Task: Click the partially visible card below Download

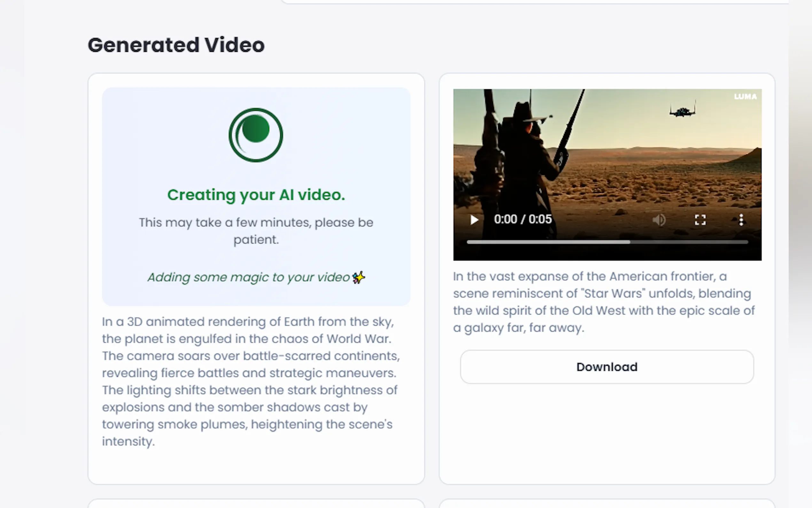Action: [606, 504]
